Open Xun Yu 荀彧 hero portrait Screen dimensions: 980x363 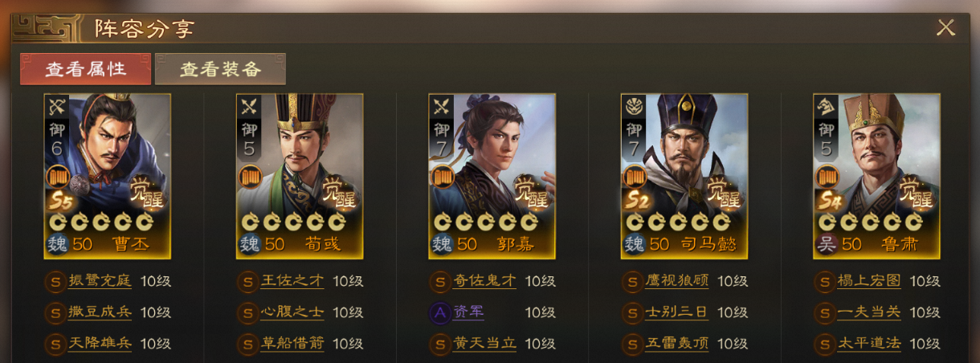[300, 176]
